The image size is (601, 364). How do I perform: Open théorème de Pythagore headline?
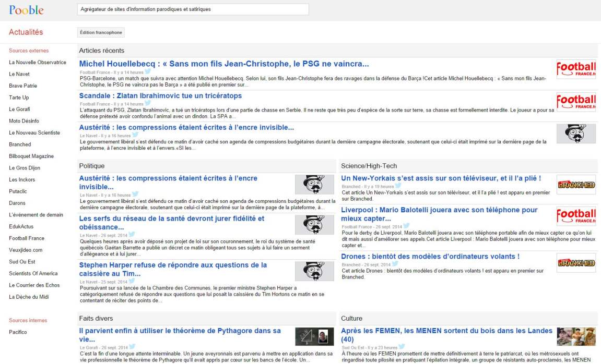[180, 335]
